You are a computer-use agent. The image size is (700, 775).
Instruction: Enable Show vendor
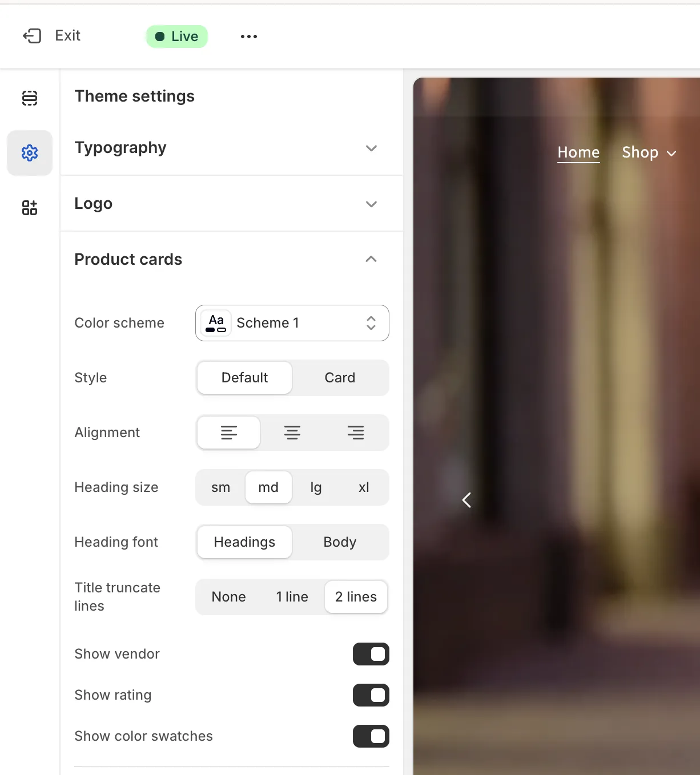coord(371,654)
